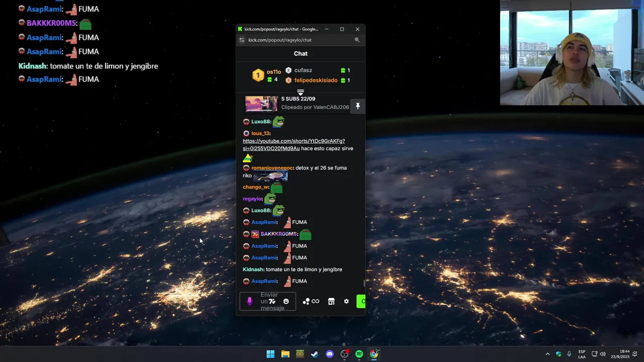Screen dimensions: 644x362
Task: Click the zoom magnifier icon in address bar
Action: 357,40
